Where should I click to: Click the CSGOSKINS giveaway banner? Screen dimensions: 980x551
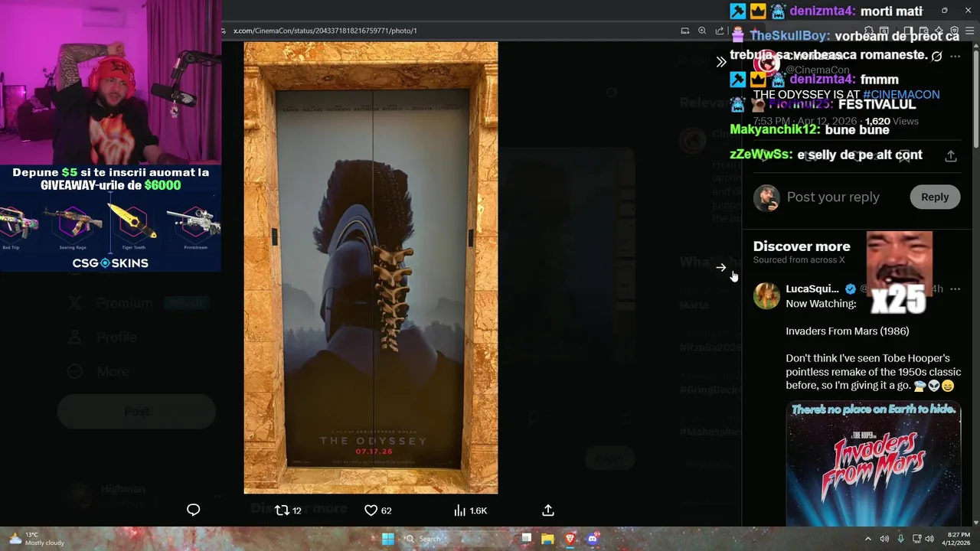tap(111, 218)
